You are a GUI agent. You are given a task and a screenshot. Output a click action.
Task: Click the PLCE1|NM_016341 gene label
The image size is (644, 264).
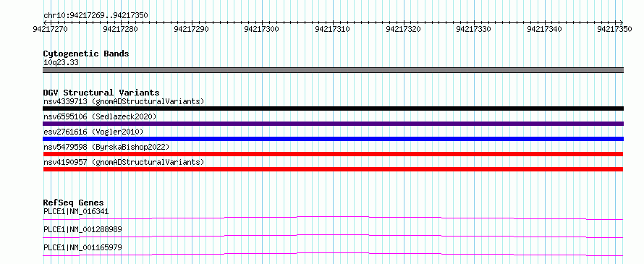click(76, 211)
